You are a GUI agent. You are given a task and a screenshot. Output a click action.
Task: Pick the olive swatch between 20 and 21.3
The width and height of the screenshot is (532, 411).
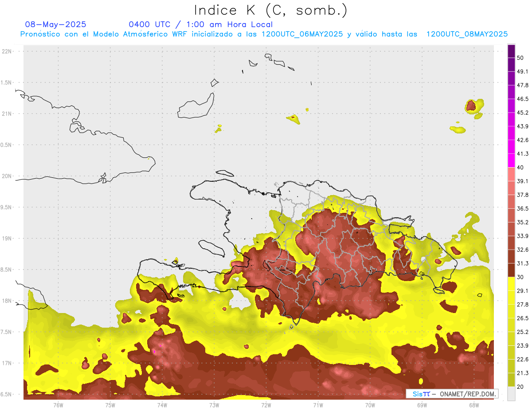coord(511,380)
